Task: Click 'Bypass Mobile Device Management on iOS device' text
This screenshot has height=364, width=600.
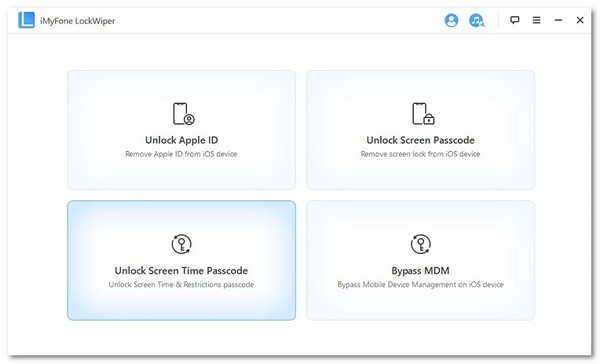Action: [x=421, y=284]
